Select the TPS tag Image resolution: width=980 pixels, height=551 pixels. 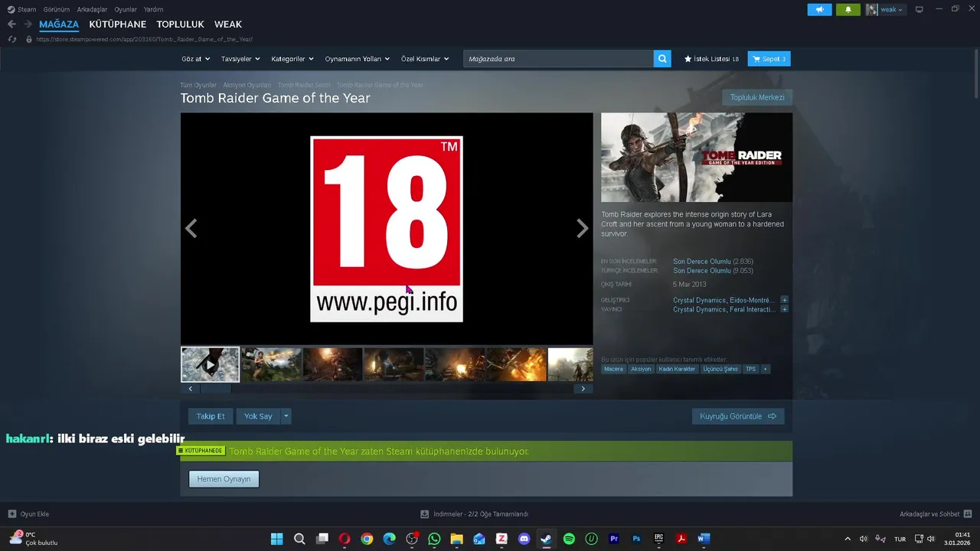click(750, 369)
